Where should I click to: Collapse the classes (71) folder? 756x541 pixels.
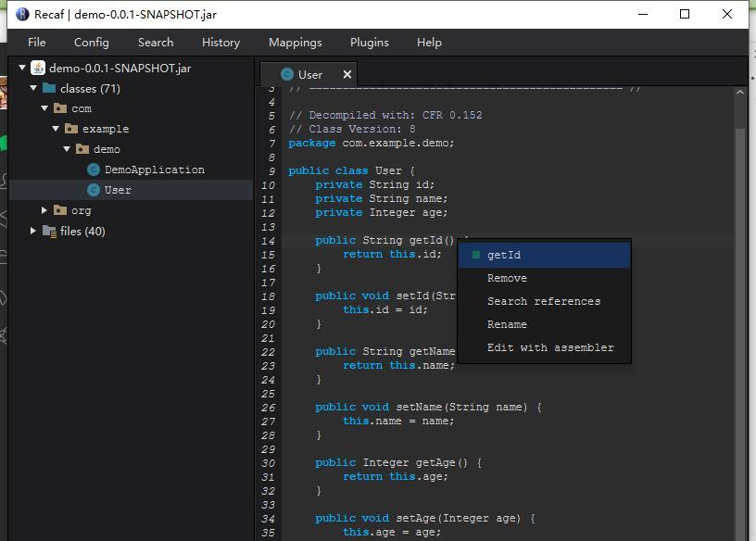[x=33, y=88]
